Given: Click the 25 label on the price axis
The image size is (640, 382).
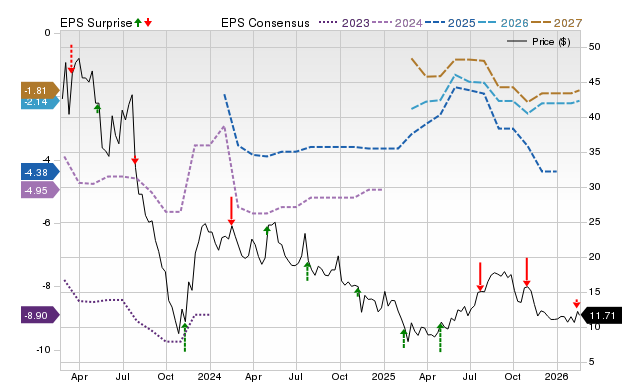Looking at the screenshot, I should point(594,222).
